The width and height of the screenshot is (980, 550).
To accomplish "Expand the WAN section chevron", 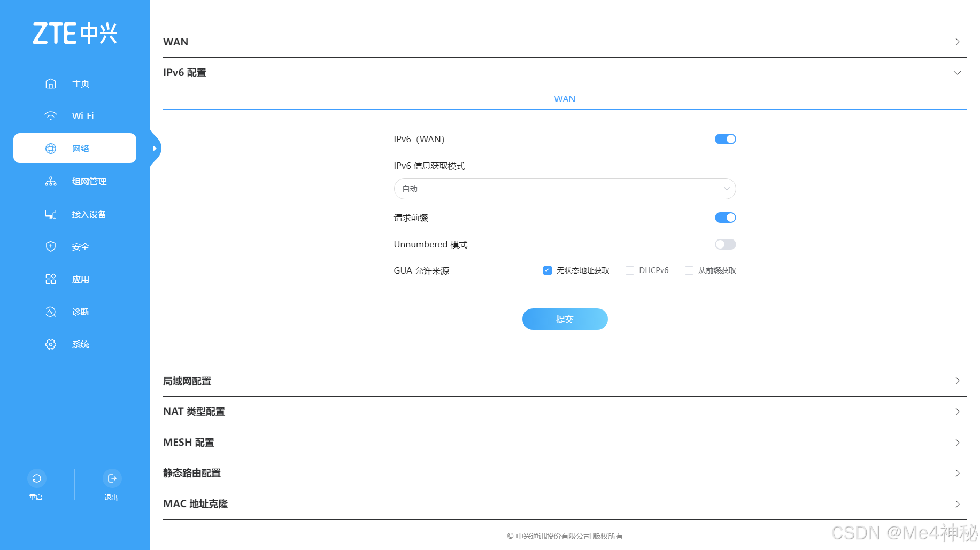I will (957, 42).
